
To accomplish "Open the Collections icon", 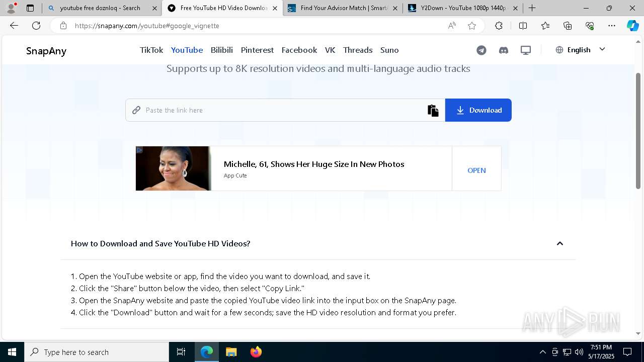I will 568,26.
